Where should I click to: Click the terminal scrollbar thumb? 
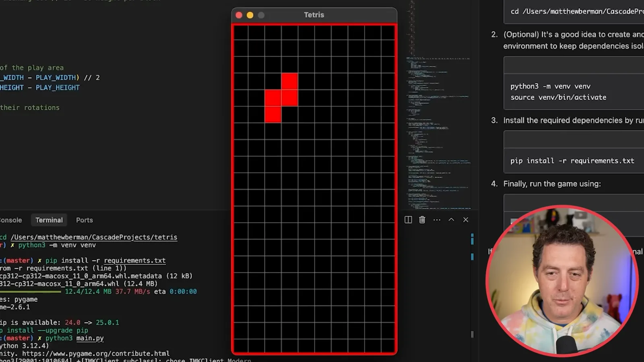coord(472,334)
